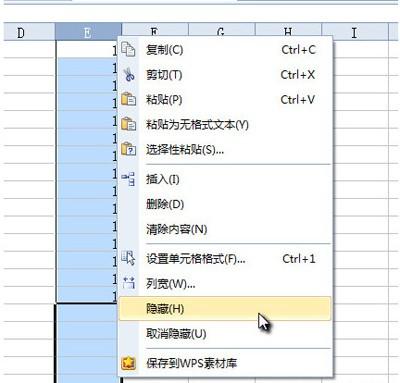Choose 列宽(W)... menu entry

click(x=225, y=284)
